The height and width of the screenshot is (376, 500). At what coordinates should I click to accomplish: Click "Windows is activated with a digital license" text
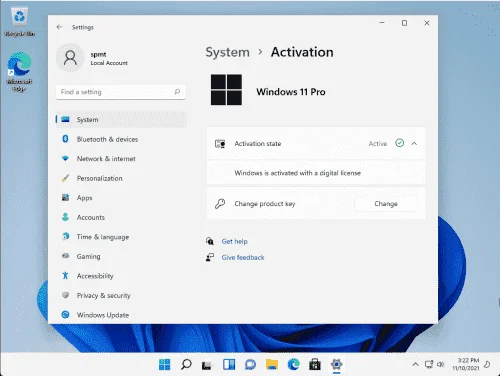[297, 173]
